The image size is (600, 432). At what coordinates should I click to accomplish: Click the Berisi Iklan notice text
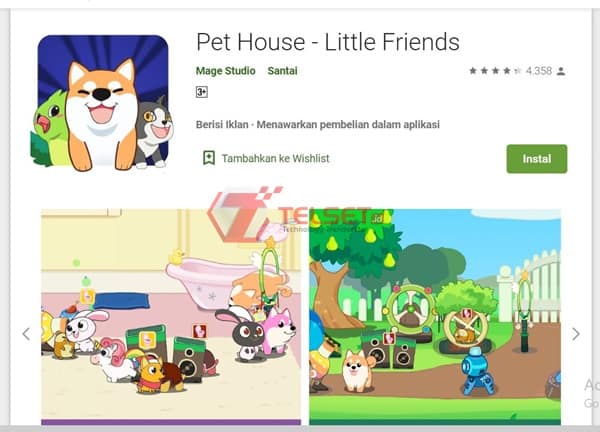(222, 125)
